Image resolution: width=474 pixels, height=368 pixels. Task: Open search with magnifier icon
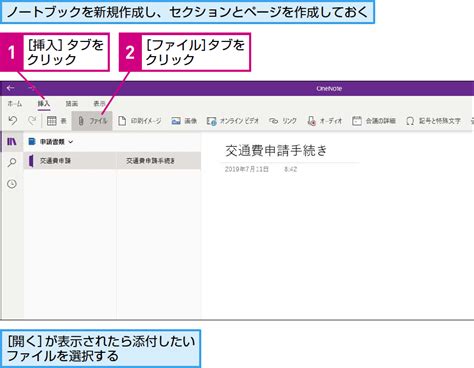12,163
